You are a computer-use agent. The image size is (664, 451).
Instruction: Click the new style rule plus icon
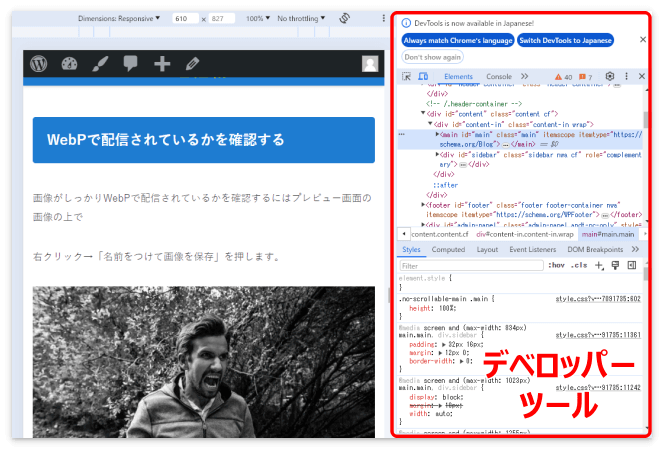pyautogui.click(x=599, y=266)
